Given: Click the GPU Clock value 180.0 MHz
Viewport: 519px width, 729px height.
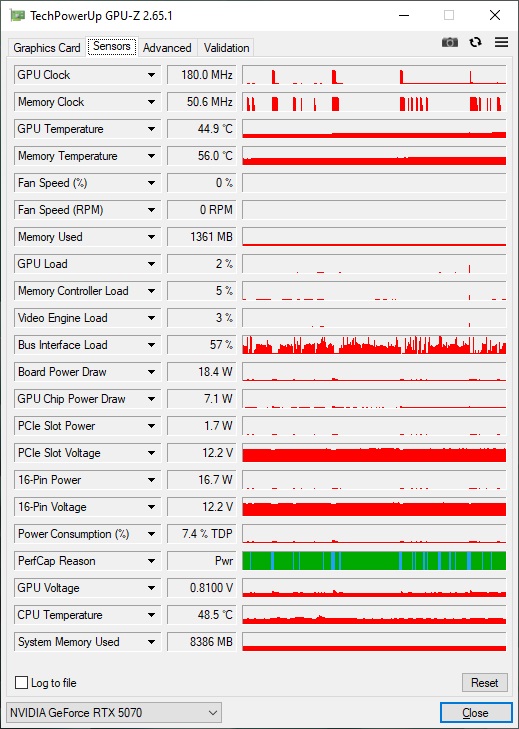Looking at the screenshot, I should pos(201,75).
